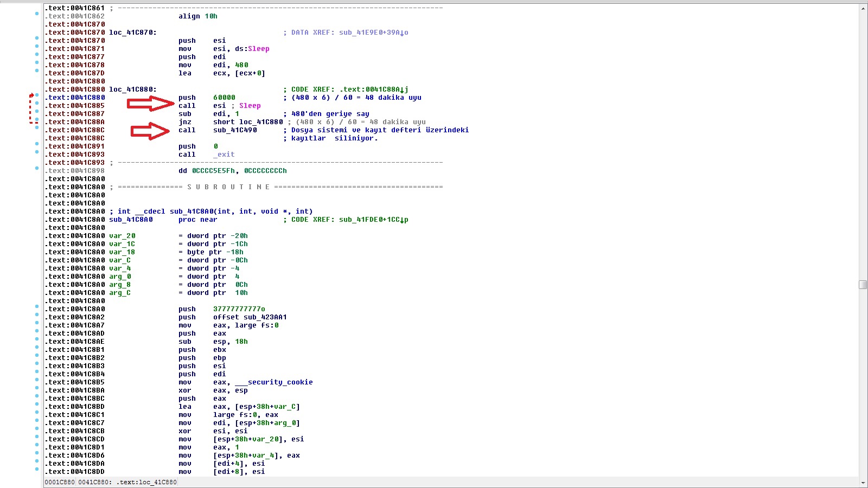Image resolution: width=868 pixels, height=488 pixels.
Task: Select sub_41C490 in the call instruction
Action: 235,130
